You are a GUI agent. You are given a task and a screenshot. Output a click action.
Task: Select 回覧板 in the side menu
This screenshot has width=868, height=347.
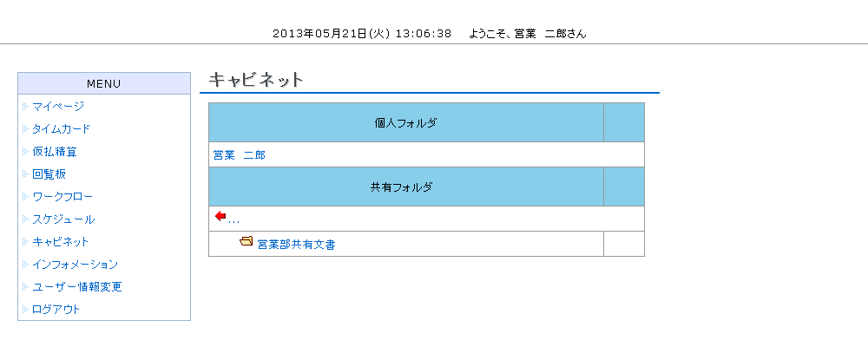point(49,174)
